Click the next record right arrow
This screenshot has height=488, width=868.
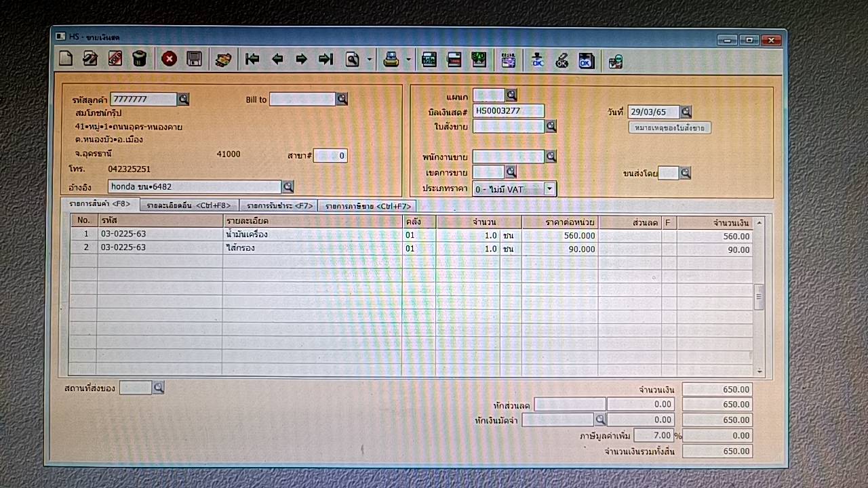[x=301, y=59]
